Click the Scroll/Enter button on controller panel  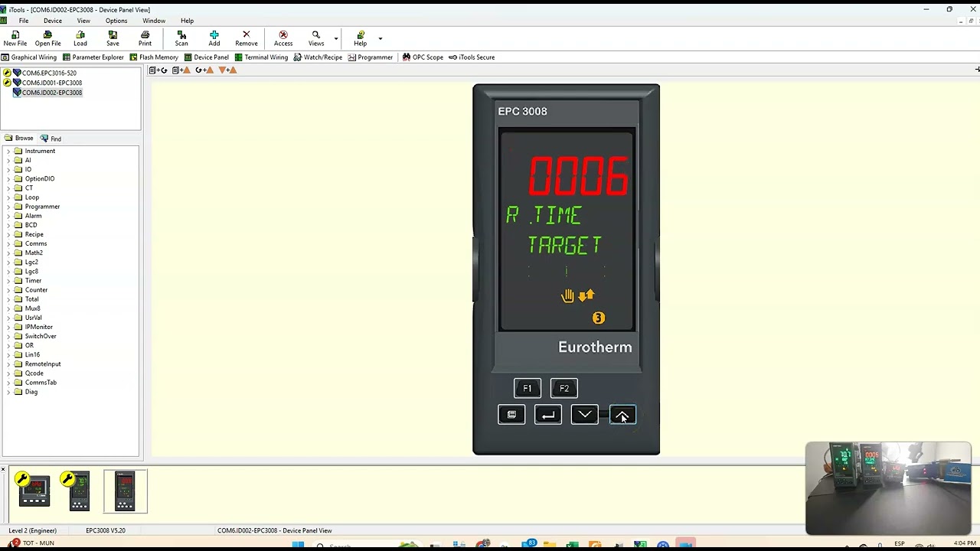[x=548, y=415]
